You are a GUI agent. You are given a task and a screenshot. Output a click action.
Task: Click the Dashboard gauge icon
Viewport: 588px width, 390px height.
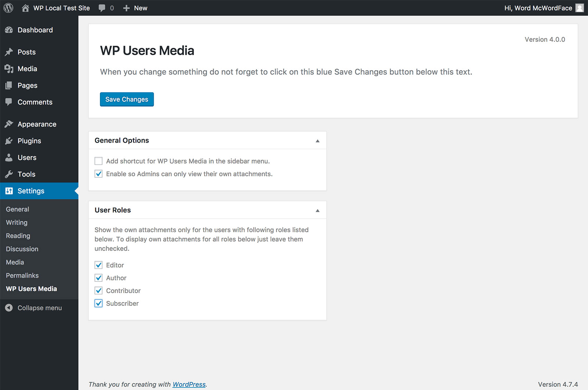point(9,30)
